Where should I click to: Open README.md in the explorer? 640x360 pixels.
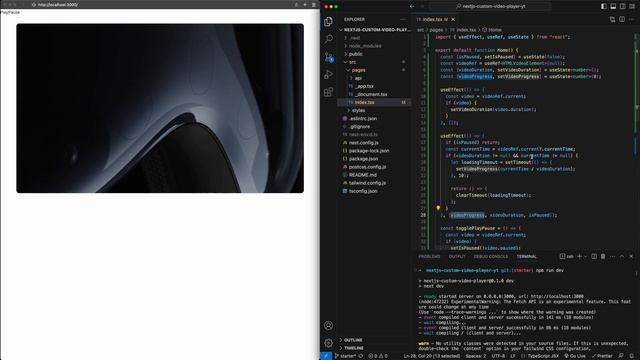pyautogui.click(x=362, y=175)
